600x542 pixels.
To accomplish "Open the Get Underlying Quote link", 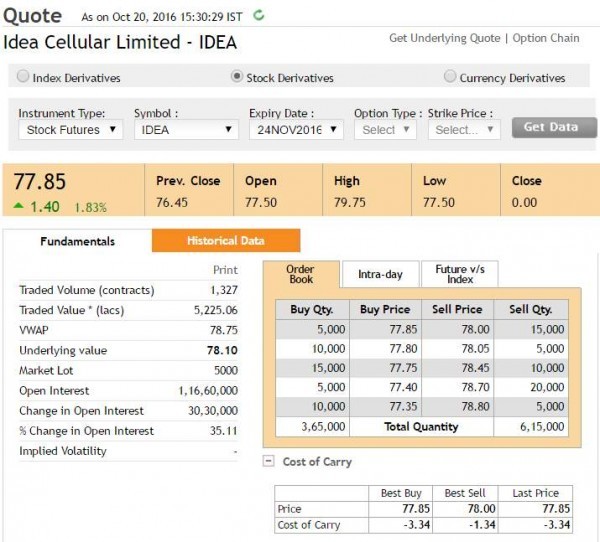I will click(x=445, y=38).
